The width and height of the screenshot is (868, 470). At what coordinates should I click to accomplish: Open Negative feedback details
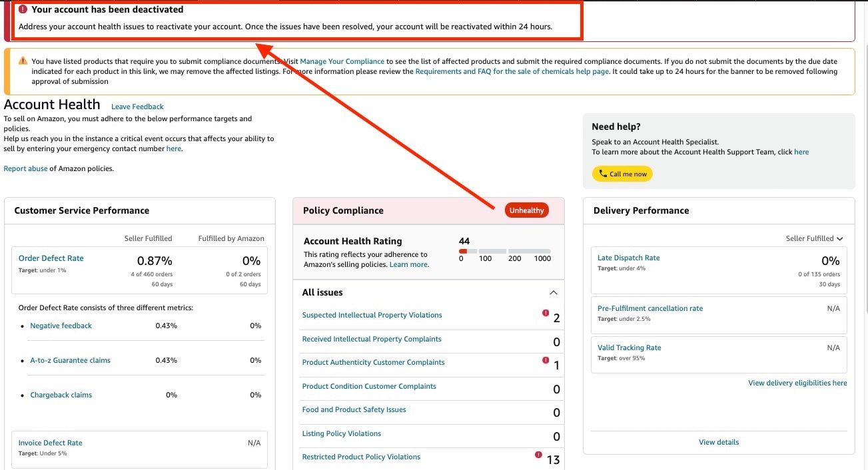click(61, 326)
